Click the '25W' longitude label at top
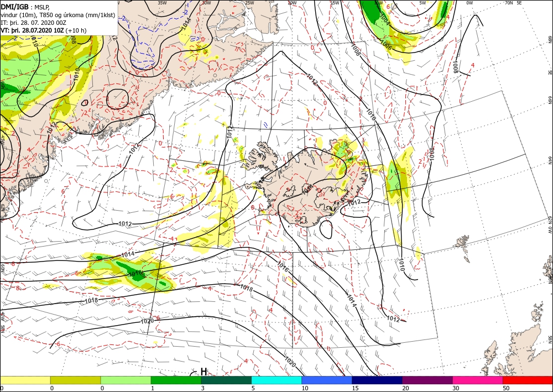553x392 pixels. point(249,3)
